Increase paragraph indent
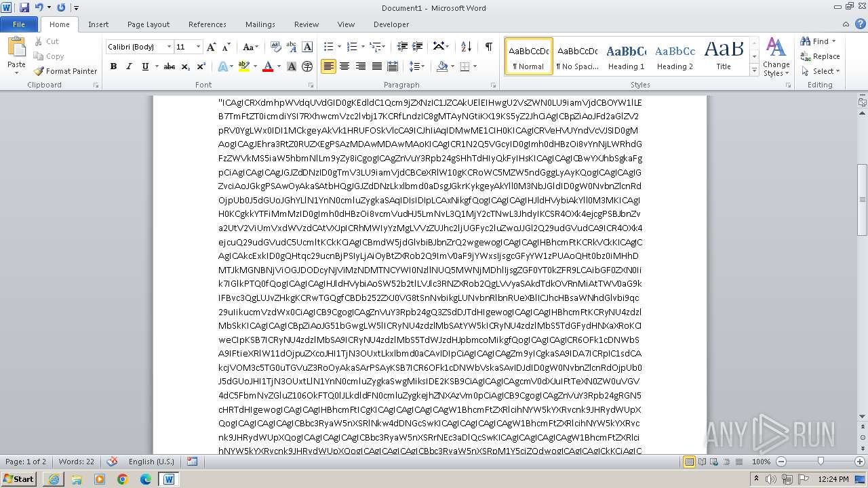 (418, 47)
